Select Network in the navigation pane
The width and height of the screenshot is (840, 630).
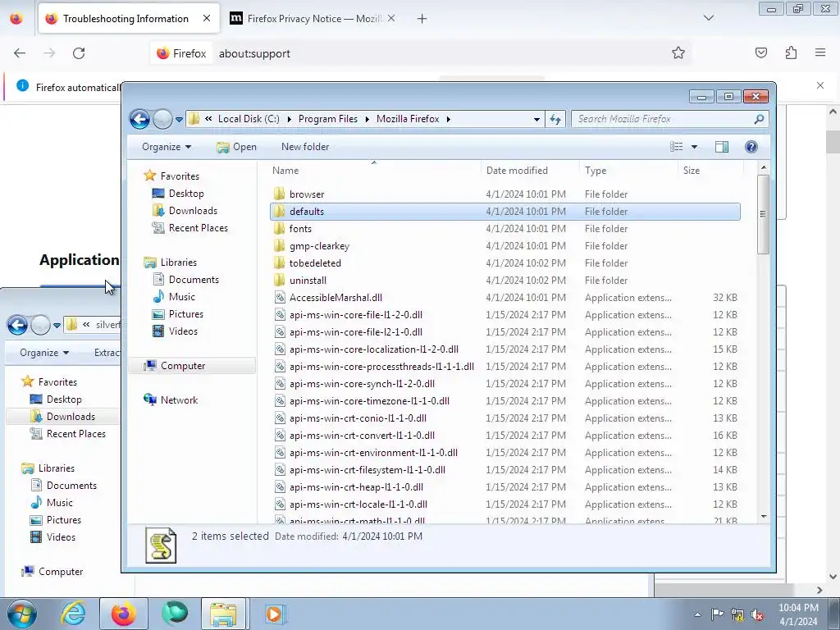[179, 400]
